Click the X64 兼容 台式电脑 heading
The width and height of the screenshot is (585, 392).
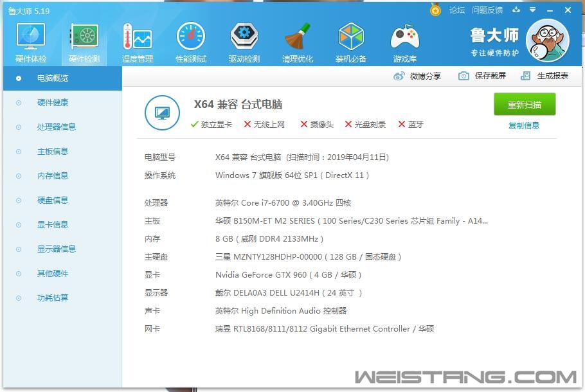(238, 104)
